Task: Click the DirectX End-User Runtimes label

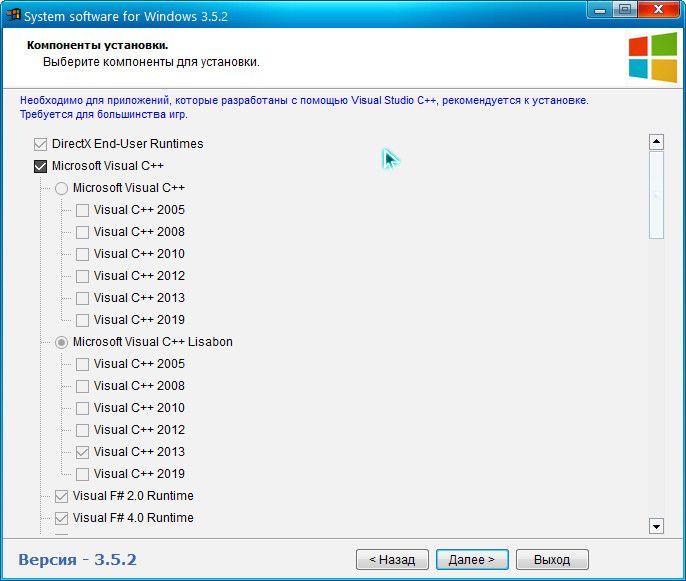Action: coord(128,144)
